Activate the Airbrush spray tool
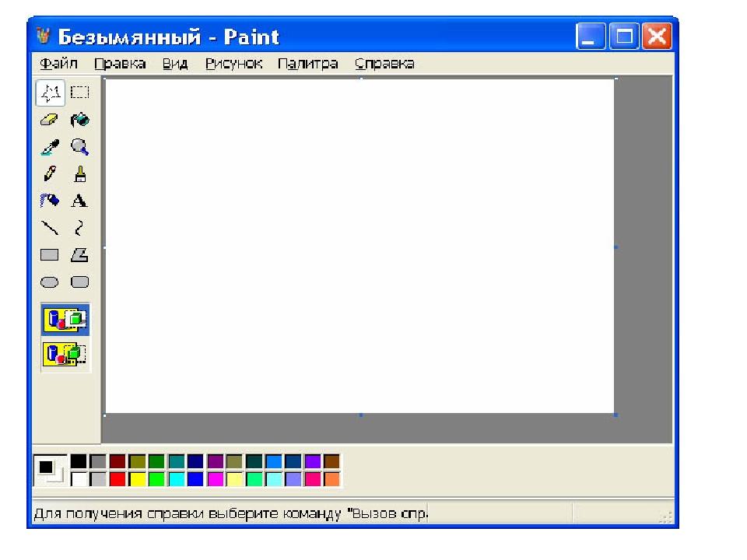 click(x=51, y=201)
